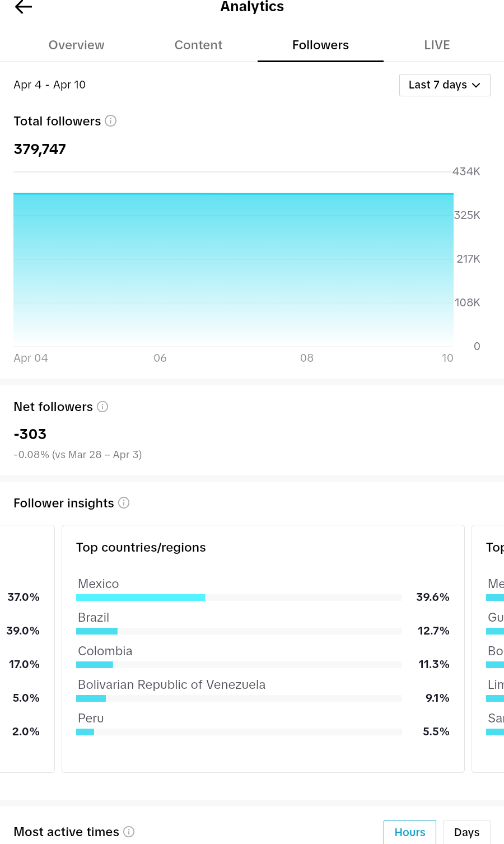Select Hours view for active times
504x844 pixels.
pyautogui.click(x=410, y=832)
